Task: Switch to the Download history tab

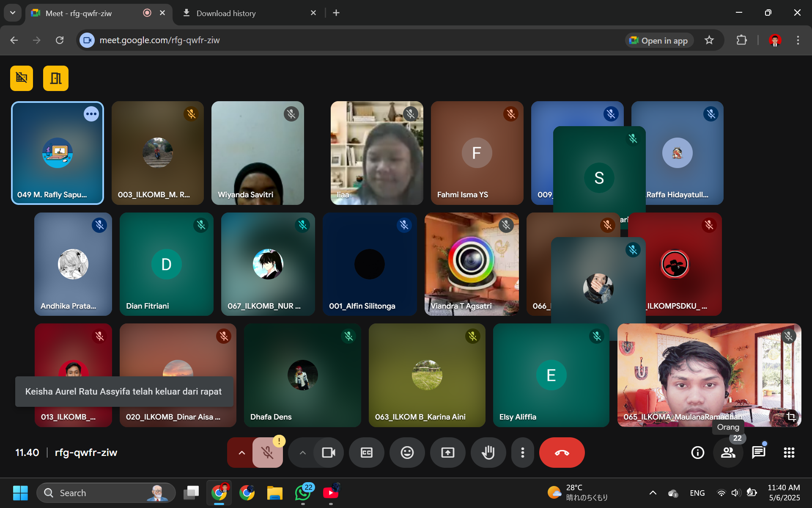Action: pyautogui.click(x=226, y=13)
